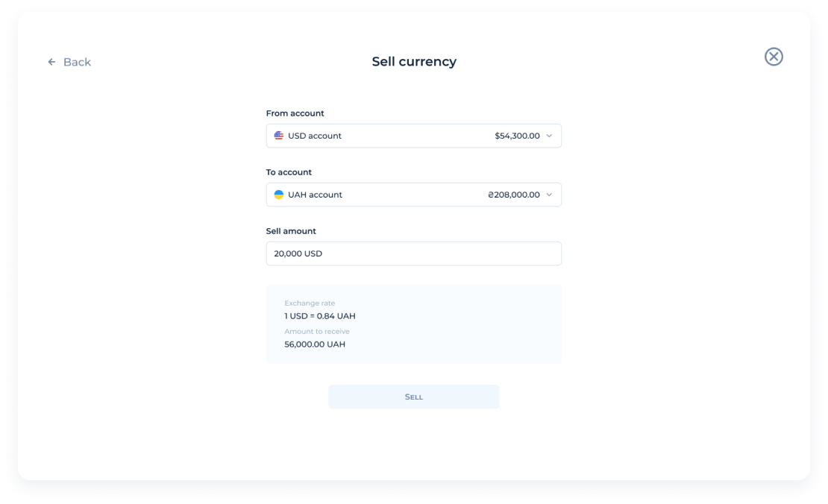This screenshot has height=504, width=828.
Task: Click the Sell amount label
Action: [291, 231]
